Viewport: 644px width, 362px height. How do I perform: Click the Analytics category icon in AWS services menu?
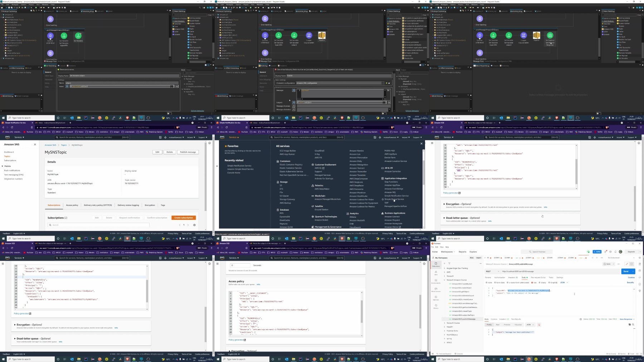[x=347, y=213]
